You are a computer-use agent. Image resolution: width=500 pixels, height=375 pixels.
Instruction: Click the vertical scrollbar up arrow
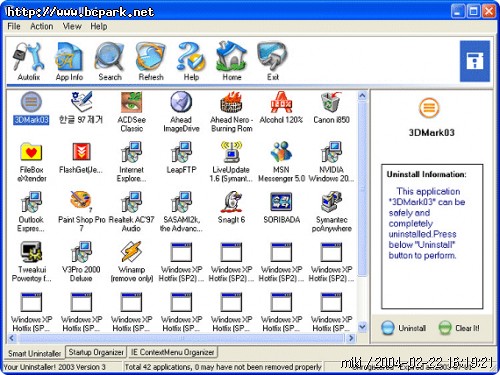[x=363, y=96]
